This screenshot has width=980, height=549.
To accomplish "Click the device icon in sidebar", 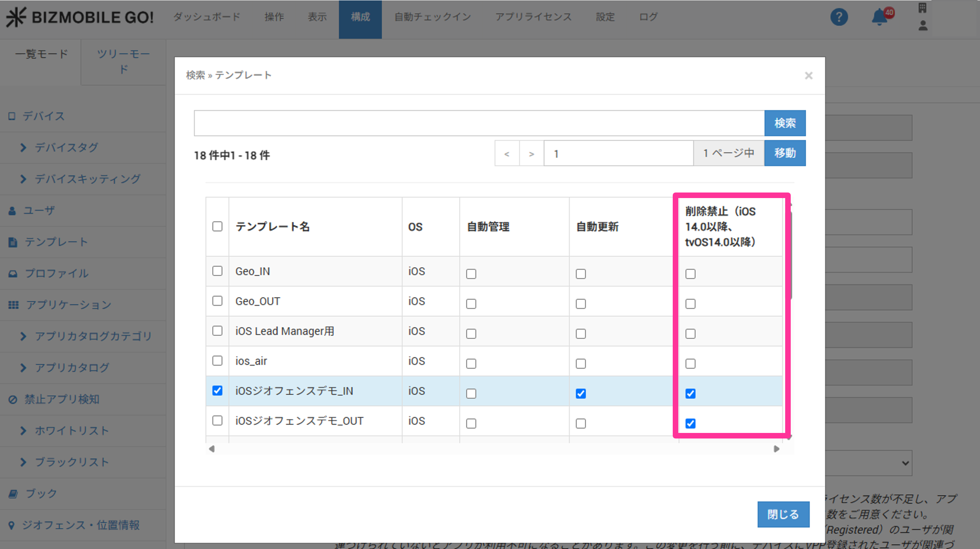I will 11,116.
